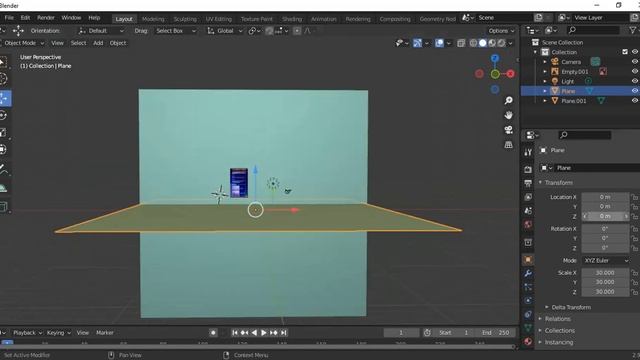Screen dimensions: 640x360
Task: Toggle visibility eye for Light in outliner
Action: tap(635, 81)
